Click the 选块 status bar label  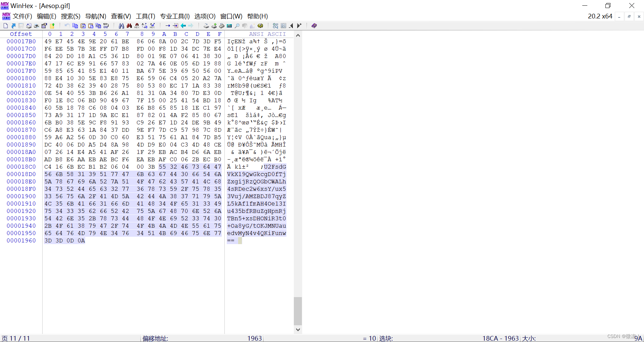pos(386,338)
